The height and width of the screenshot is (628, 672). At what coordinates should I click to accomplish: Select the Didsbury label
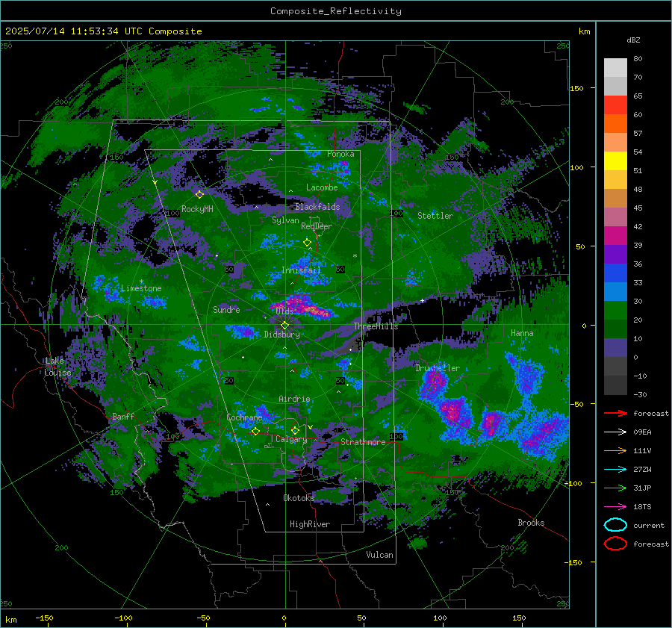coord(281,335)
